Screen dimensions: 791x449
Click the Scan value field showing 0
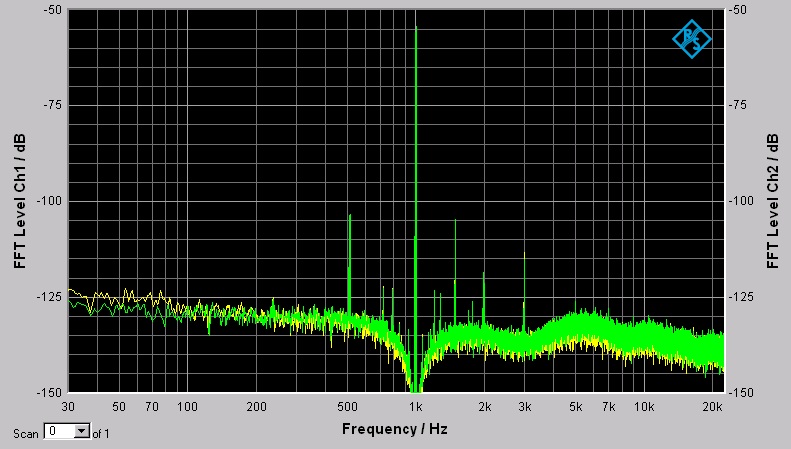pos(59,432)
